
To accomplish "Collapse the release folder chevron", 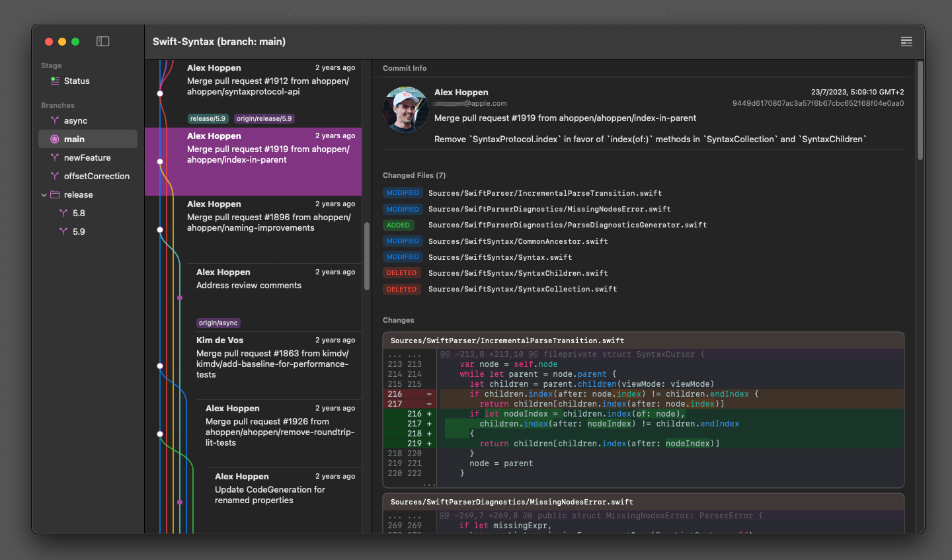I will coord(44,194).
